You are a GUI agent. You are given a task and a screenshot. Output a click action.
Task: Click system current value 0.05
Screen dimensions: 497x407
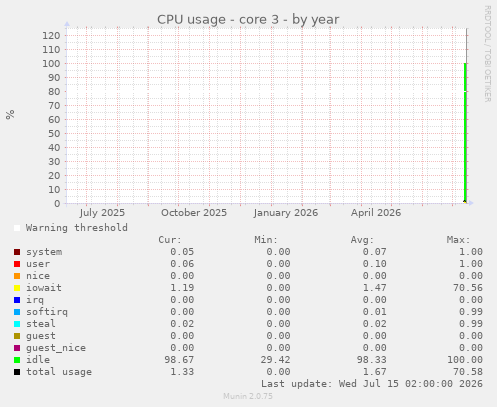[x=182, y=252]
